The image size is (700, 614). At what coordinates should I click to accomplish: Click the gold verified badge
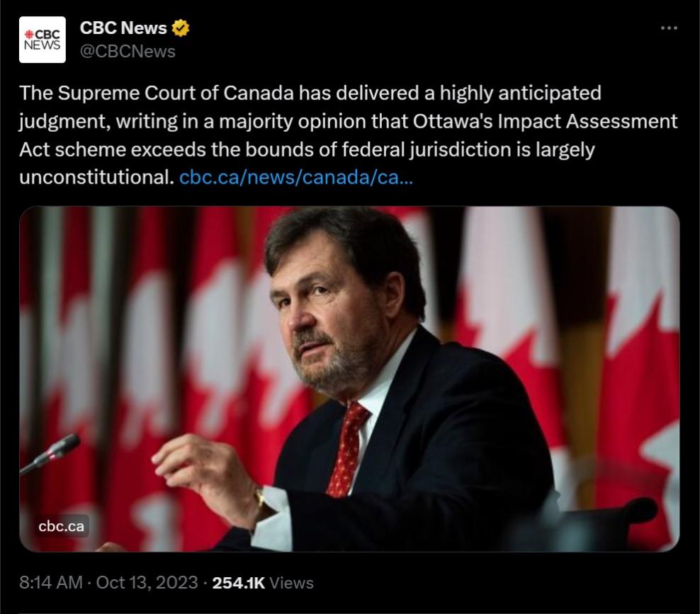click(181, 28)
